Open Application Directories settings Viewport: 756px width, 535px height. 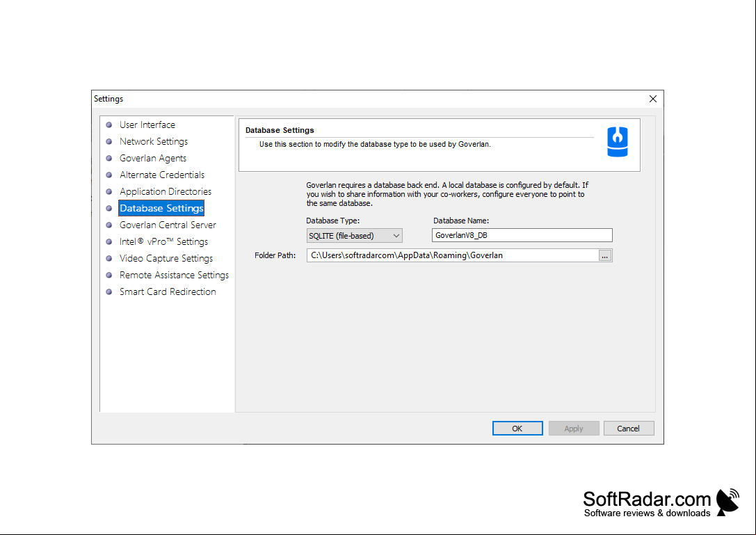coord(166,191)
